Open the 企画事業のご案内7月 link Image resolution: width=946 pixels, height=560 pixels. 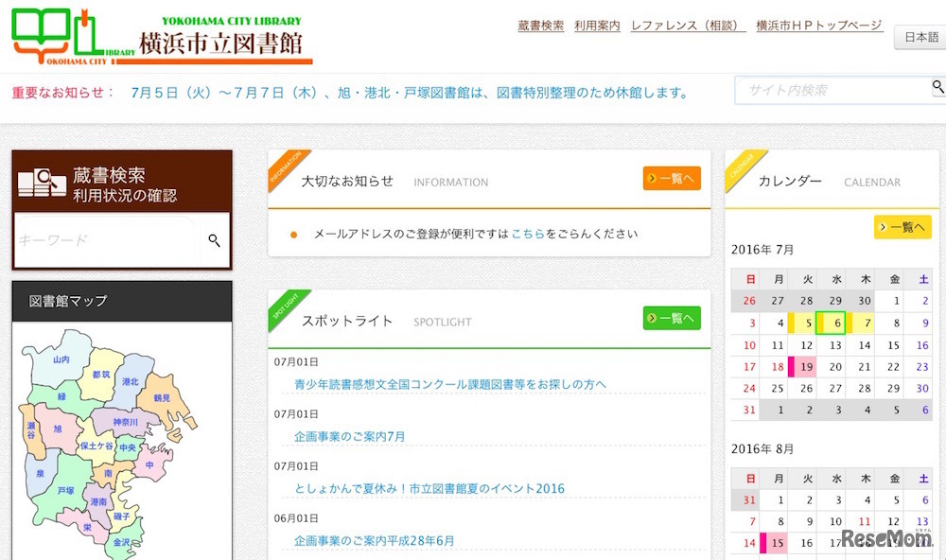349,436
